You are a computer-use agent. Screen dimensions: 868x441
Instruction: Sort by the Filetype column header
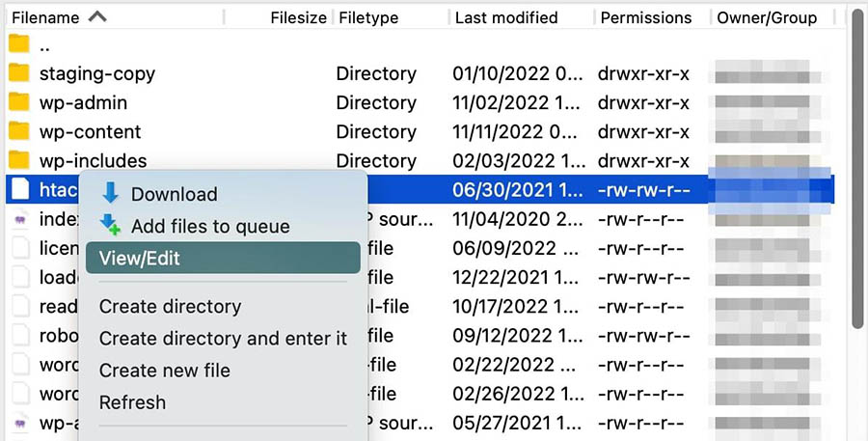click(367, 17)
